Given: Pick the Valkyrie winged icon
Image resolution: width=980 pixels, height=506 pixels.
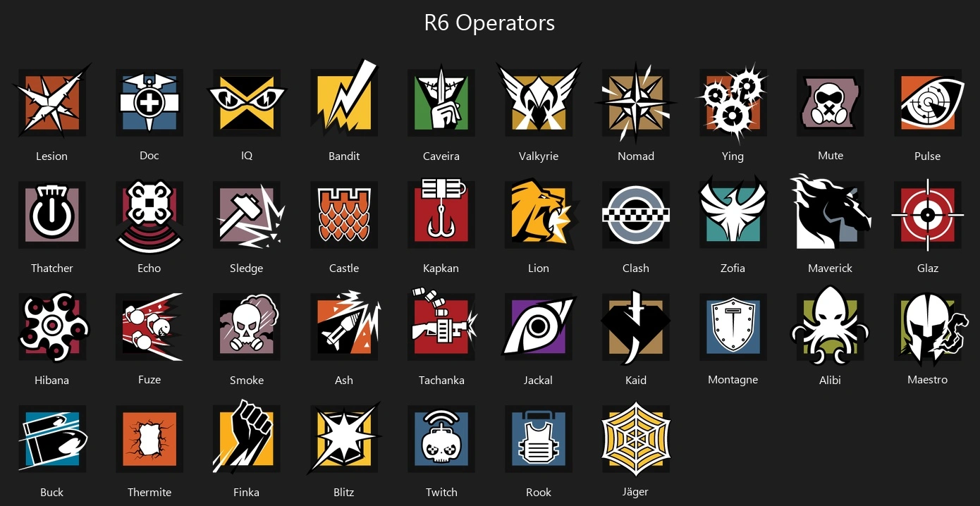Looking at the screenshot, I should coord(539,99).
